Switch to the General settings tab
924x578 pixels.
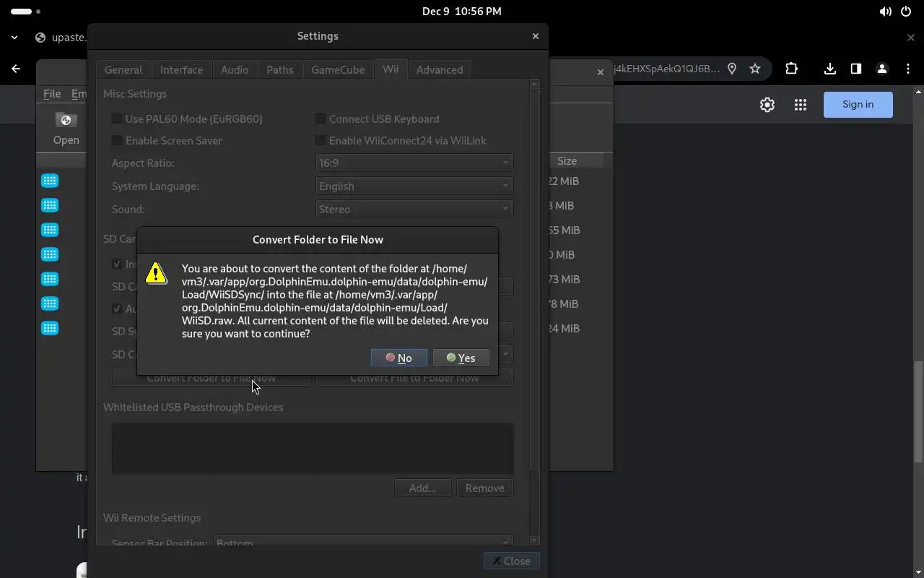coord(123,69)
